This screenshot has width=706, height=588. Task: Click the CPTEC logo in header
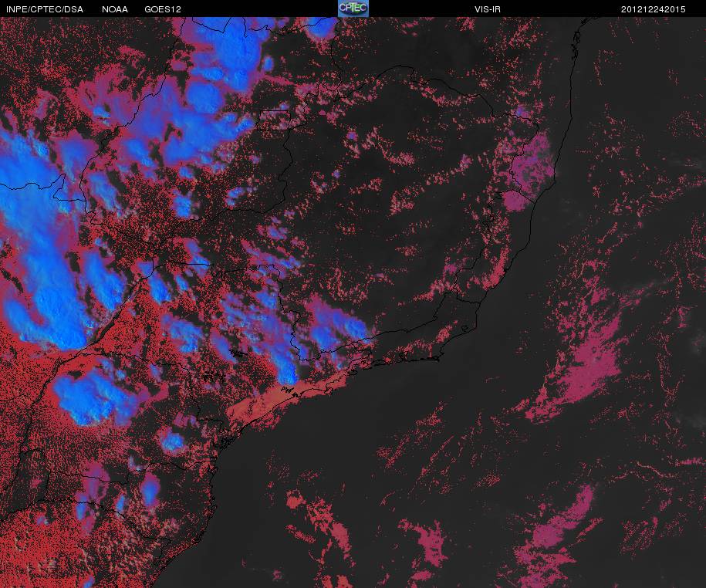coord(353,8)
